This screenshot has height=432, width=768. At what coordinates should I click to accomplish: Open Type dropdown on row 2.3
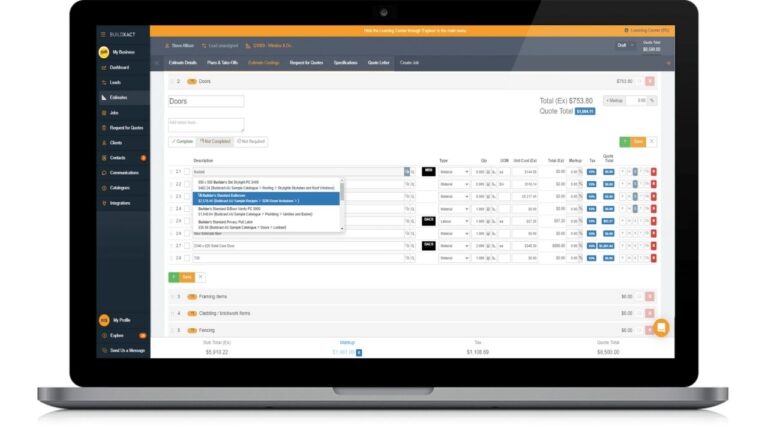coord(454,196)
